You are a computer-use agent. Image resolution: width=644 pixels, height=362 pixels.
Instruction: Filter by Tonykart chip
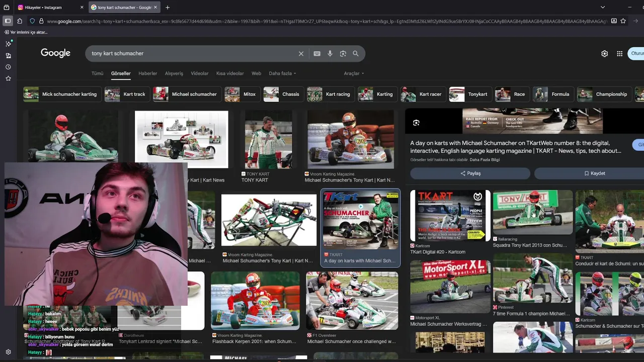[470, 94]
